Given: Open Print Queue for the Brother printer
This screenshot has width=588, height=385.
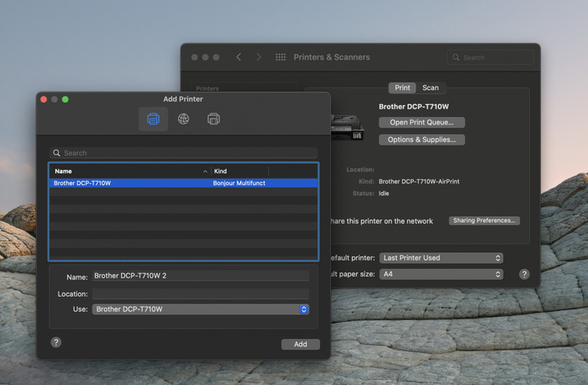Looking at the screenshot, I should click(x=422, y=123).
